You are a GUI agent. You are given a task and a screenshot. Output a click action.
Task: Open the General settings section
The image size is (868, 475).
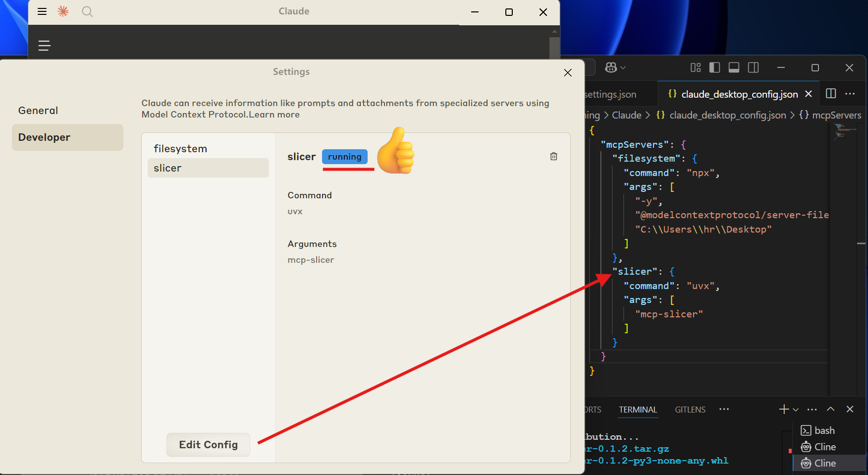click(x=38, y=111)
